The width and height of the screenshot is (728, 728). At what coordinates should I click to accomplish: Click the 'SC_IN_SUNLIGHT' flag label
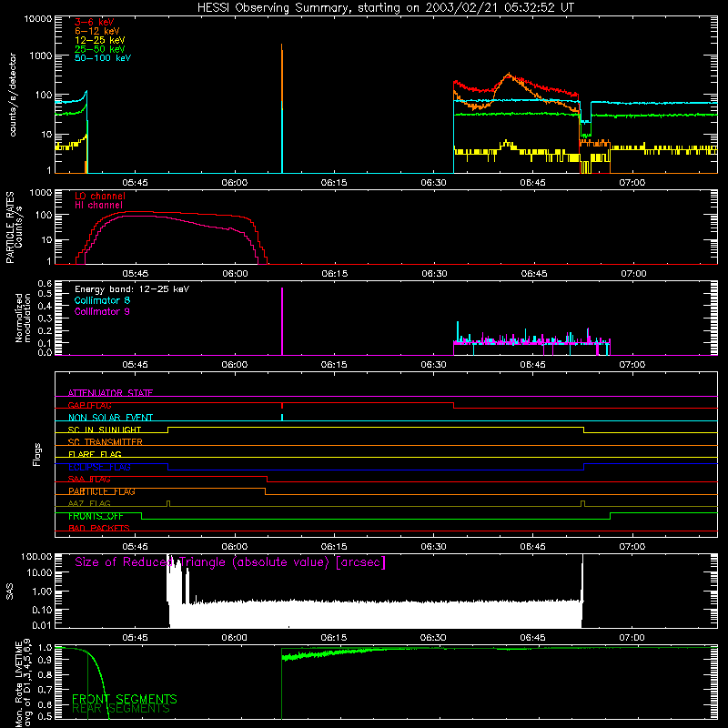pyautogui.click(x=105, y=430)
